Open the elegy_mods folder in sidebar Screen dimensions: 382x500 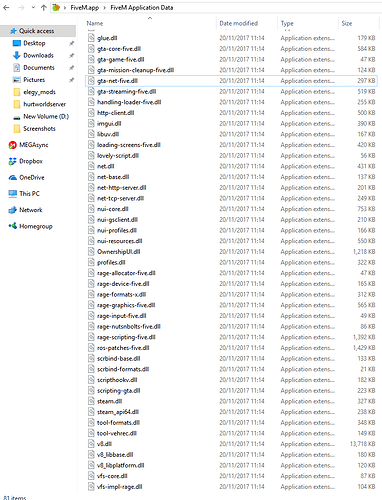pyautogui.click(x=39, y=92)
